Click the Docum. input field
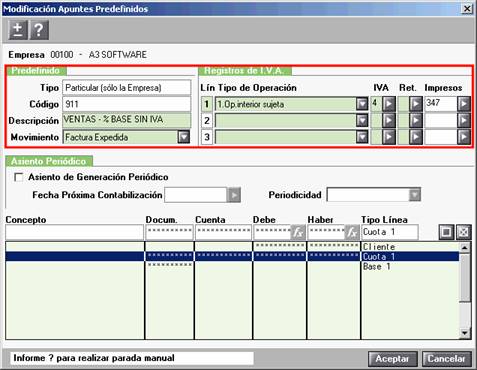This screenshot has height=370, width=477. pos(169,232)
